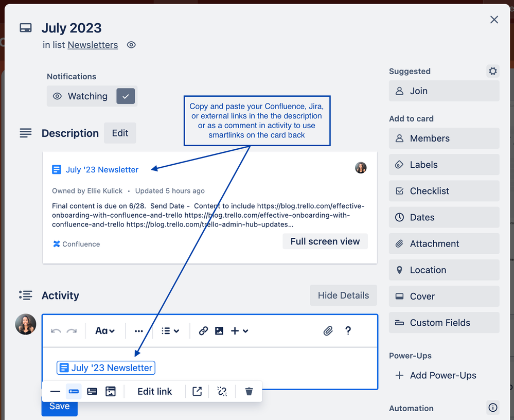The image size is (514, 420).
Task: Unlink the July '23 Newsletter smart link
Action: click(222, 391)
